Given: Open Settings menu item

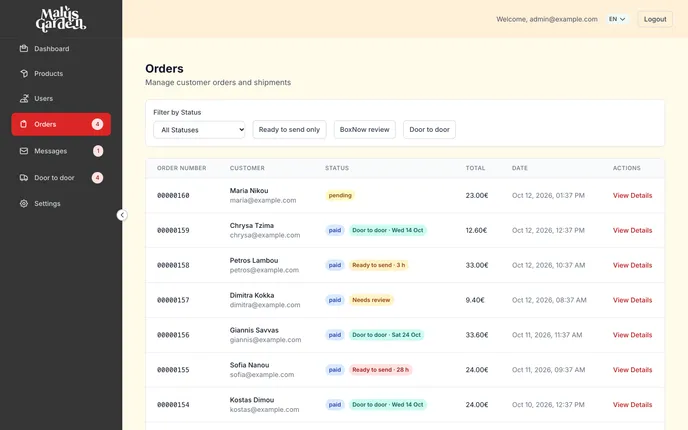Looking at the screenshot, I should click(x=61, y=204).
